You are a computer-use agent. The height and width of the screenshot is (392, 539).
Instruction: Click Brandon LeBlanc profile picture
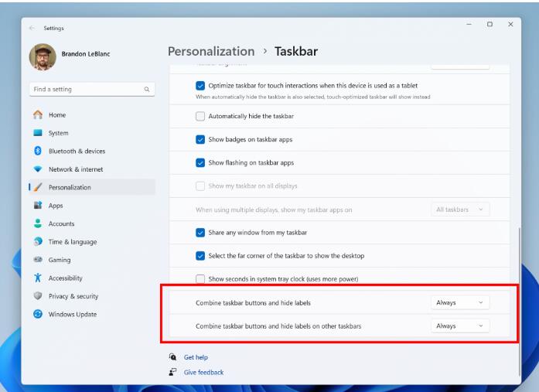point(43,56)
